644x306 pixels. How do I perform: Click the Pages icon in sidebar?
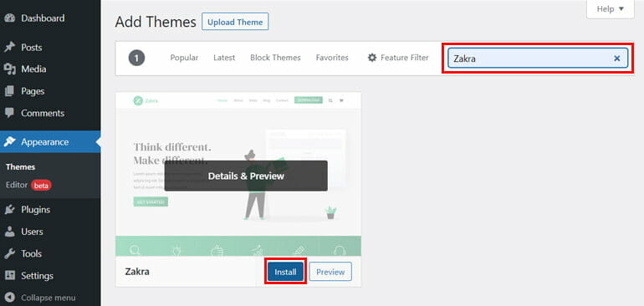click(x=9, y=91)
